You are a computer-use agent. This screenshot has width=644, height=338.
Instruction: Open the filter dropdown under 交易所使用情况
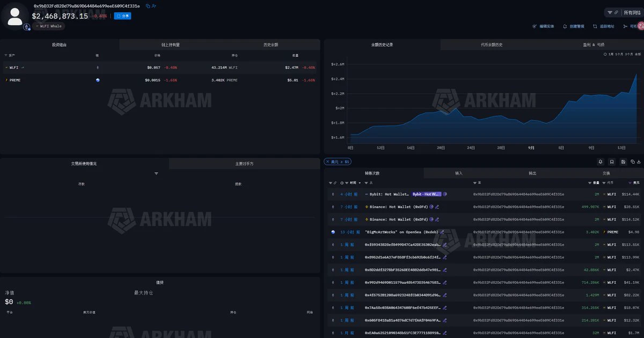tap(156, 174)
